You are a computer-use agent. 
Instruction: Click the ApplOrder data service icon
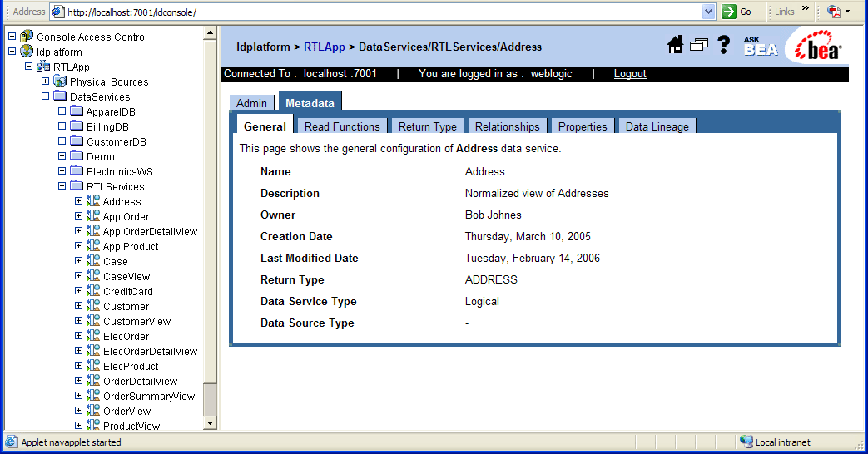coord(93,215)
